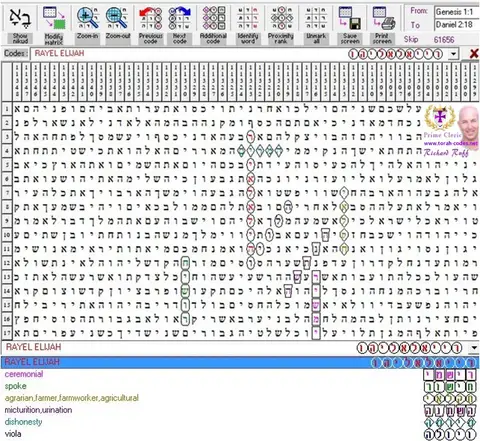Open the Additional code tool

point(213,18)
